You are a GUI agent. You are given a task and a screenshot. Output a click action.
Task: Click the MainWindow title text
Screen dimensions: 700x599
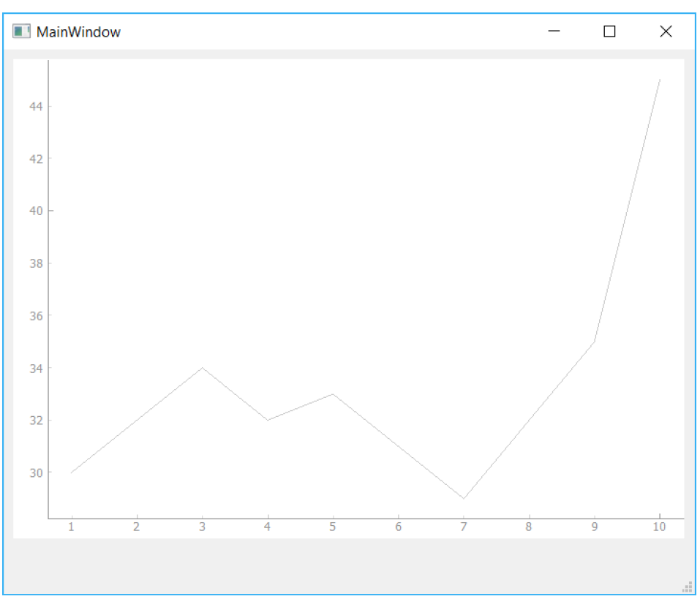(78, 32)
